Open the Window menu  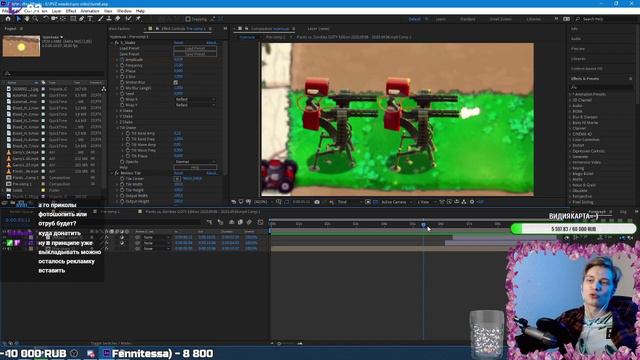124,11
